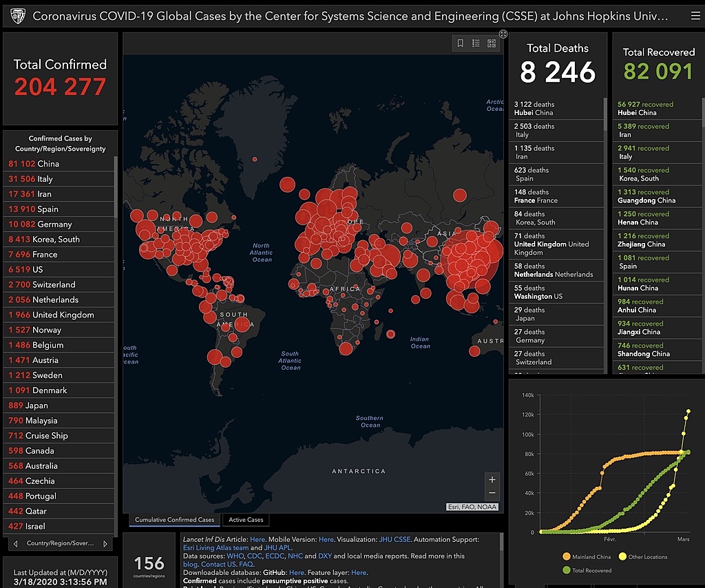Click Esri, FAO, NOAA map attribution
The height and width of the screenshot is (588, 705).
(x=472, y=507)
